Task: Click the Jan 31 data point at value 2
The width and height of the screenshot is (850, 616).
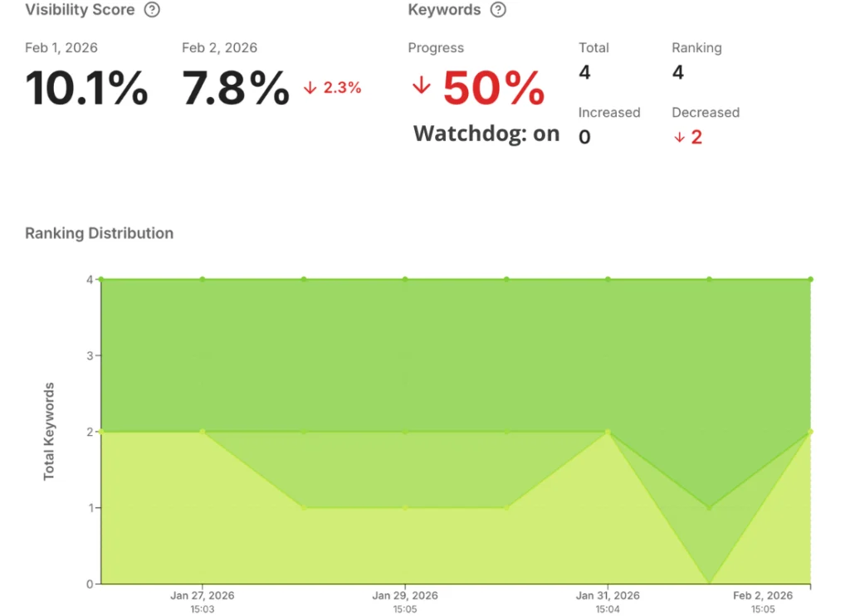Action: pos(608,432)
